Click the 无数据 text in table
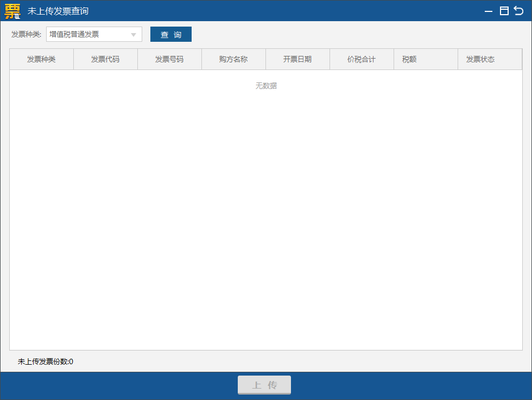Image resolution: width=532 pixels, height=400 pixels. point(266,86)
